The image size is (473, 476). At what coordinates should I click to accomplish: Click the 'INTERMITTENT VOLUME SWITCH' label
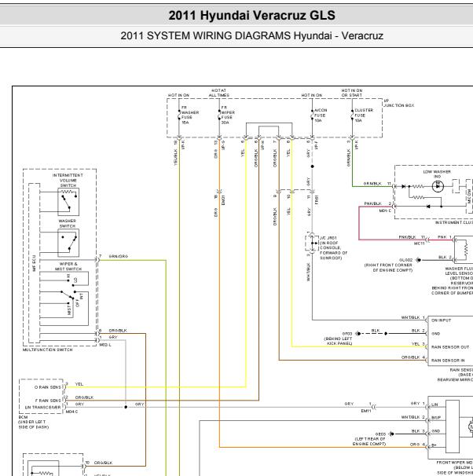point(68,181)
